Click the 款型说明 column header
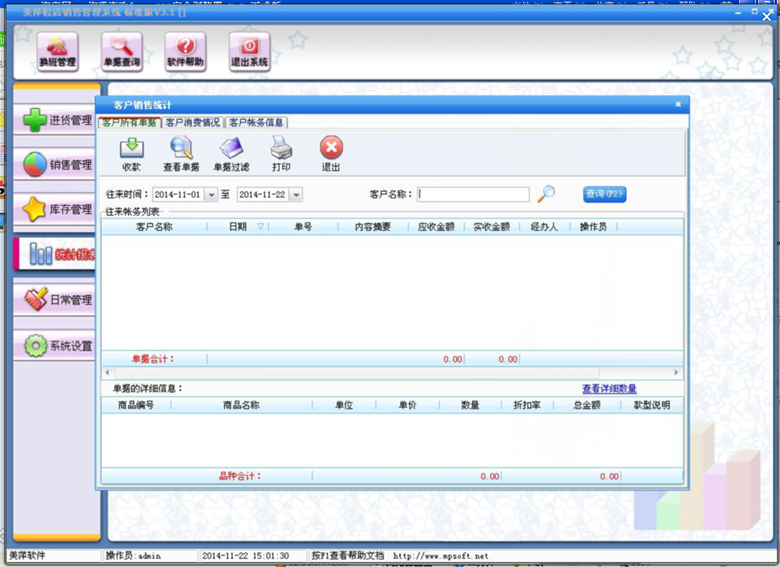This screenshot has height=567, width=780. click(x=652, y=405)
